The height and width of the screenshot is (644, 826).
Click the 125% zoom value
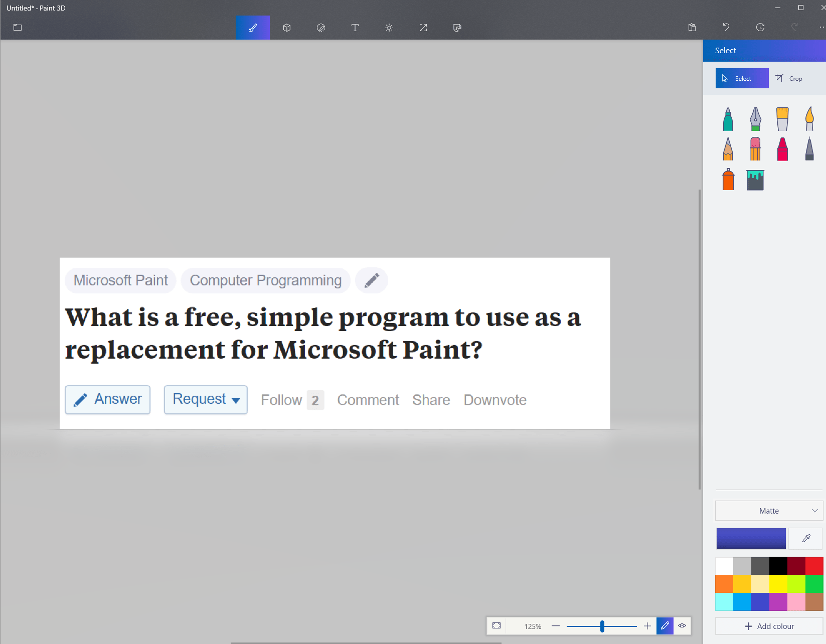click(x=533, y=626)
